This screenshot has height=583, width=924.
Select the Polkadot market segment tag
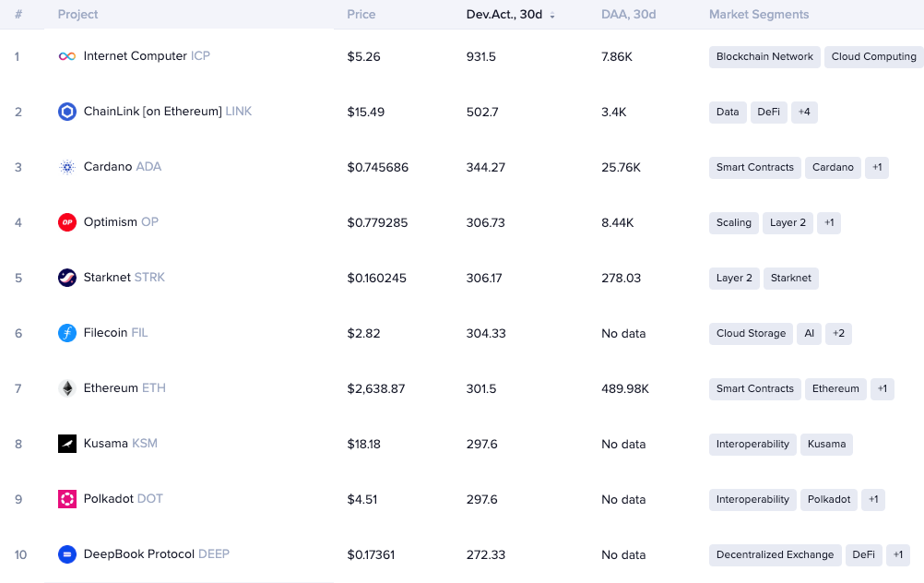(x=828, y=500)
